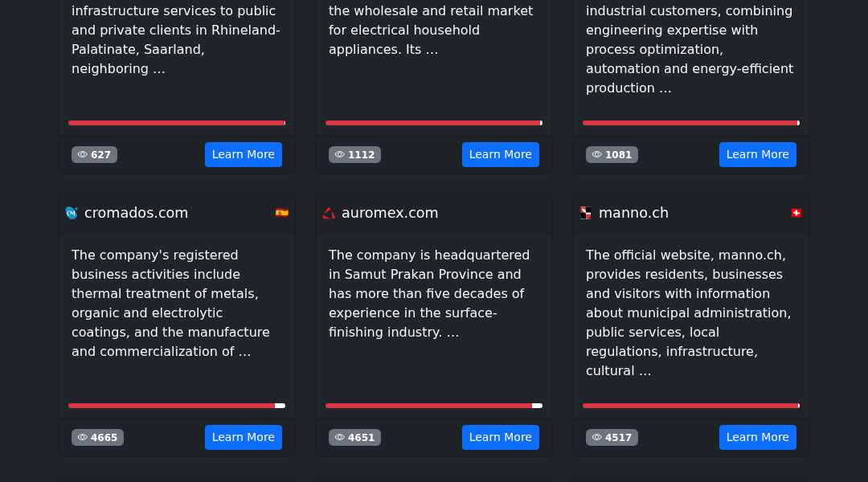Click the Swiss flag on the manno.ch card
Image resolution: width=868 pixels, height=482 pixels.
pyautogui.click(x=796, y=213)
